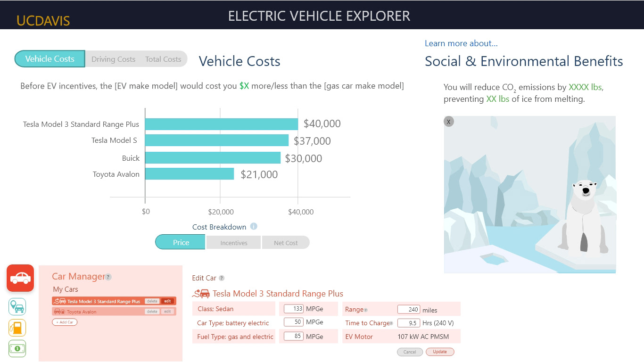Open the Car Manager red car icon
The height and width of the screenshot is (362, 644).
(20, 278)
